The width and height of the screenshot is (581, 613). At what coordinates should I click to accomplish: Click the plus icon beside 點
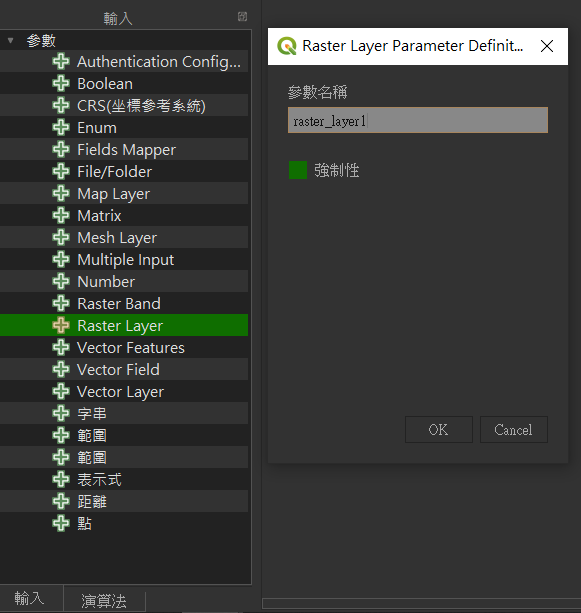61,523
